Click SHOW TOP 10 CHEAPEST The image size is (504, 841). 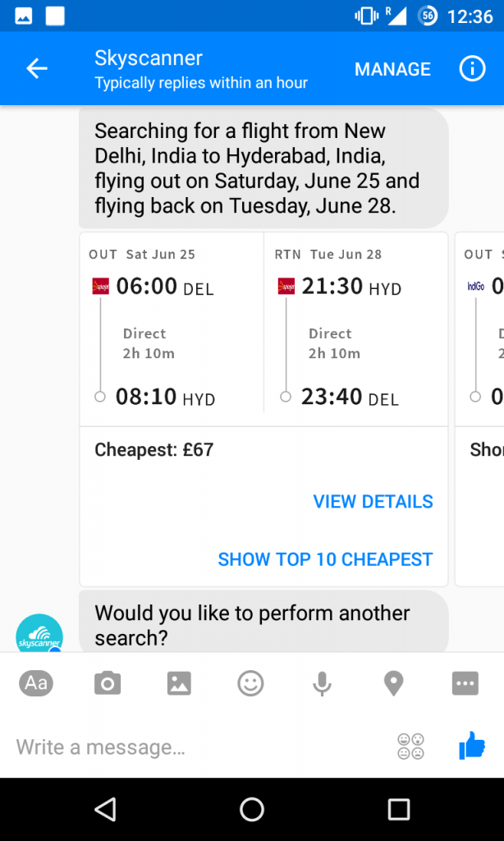coord(325,559)
